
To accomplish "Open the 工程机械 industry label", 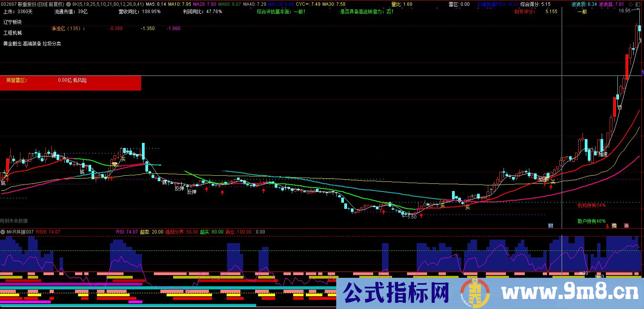I will point(13,33).
